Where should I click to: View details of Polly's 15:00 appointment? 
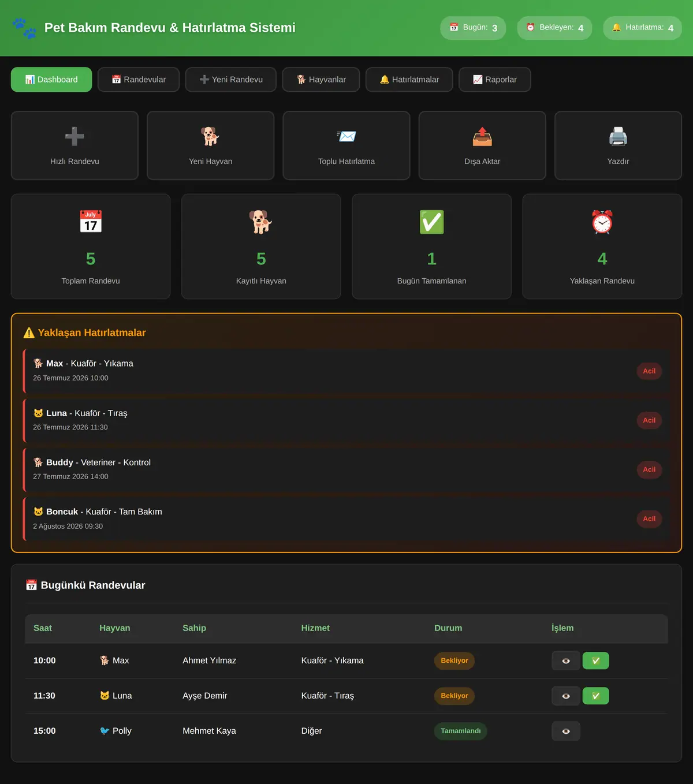566,731
